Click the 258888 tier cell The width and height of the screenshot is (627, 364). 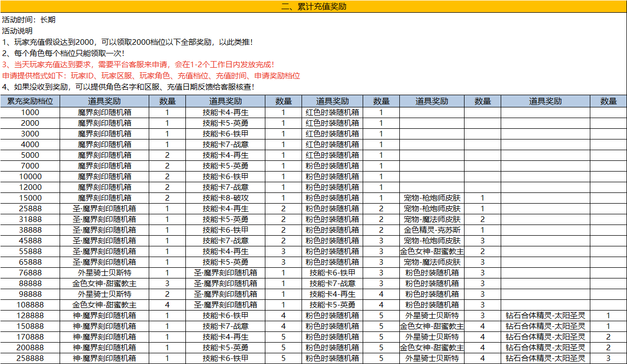(x=30, y=358)
